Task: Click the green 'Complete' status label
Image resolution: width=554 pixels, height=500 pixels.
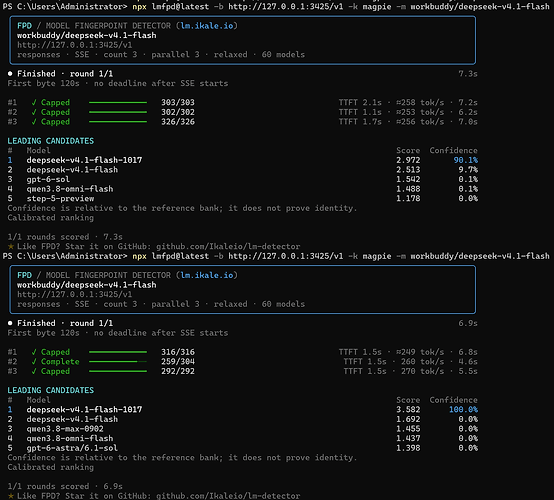Action: (60, 361)
